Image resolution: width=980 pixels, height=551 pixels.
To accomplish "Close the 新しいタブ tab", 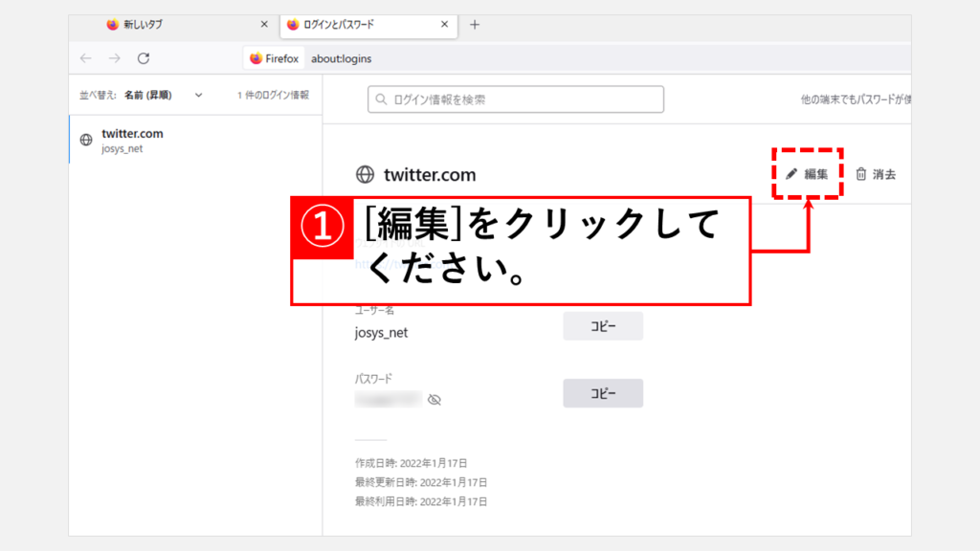I will point(264,25).
